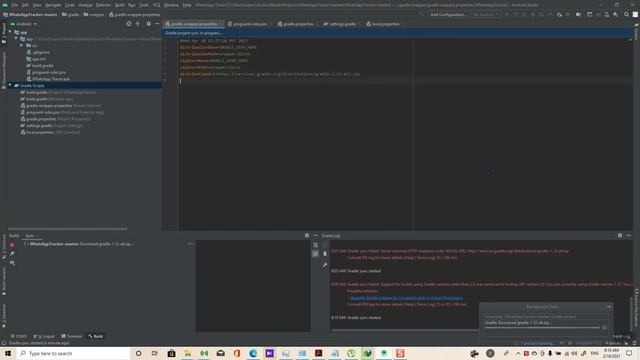Open the Navigate menu

(x=53, y=5)
